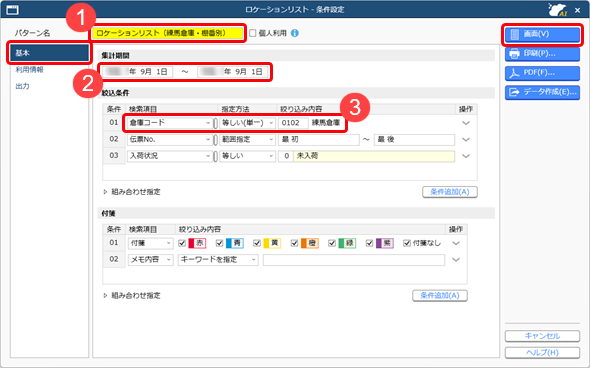The height and width of the screenshot is (368, 590).
Task: Uncheck the 付箋なし checkbox
Action: 406,243
